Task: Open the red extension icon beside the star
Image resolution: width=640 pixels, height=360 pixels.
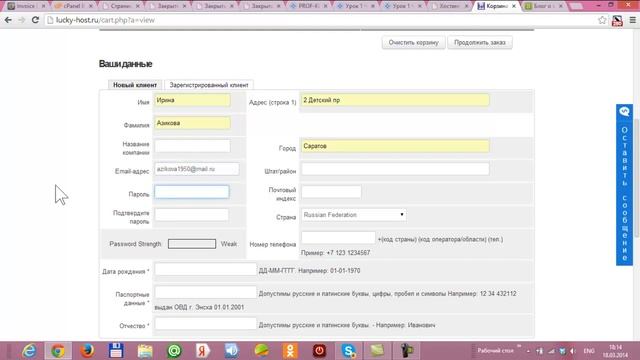Action: click(618, 20)
